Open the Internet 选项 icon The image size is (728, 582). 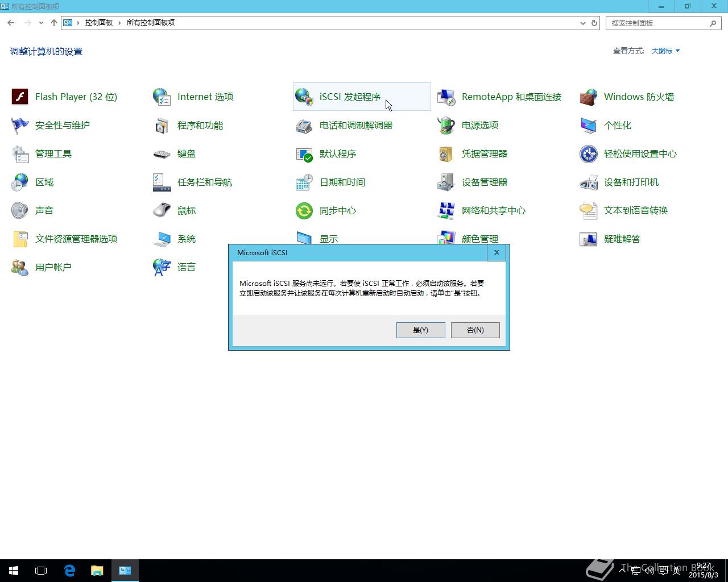coord(162,97)
